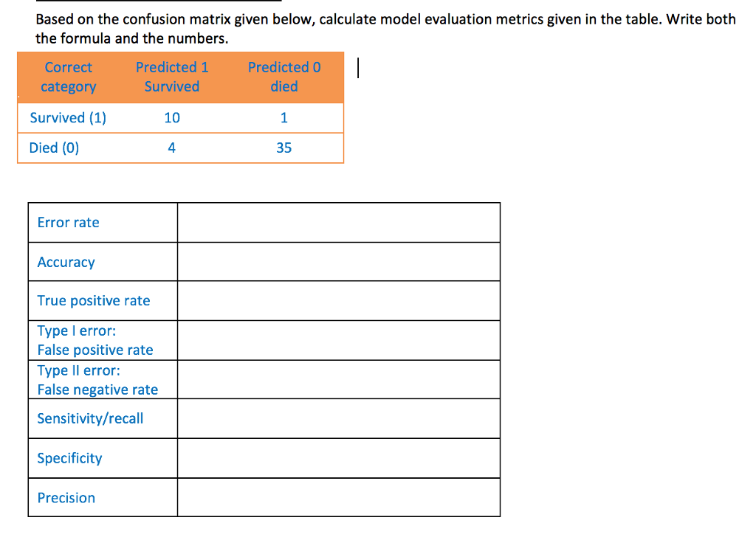Click the value 4 in the Died row

(171, 148)
